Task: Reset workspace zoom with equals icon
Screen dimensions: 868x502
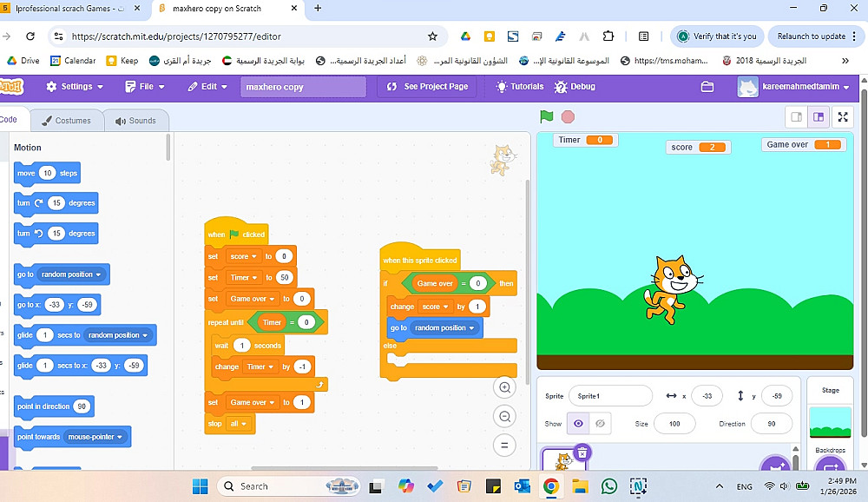Action: (x=504, y=445)
